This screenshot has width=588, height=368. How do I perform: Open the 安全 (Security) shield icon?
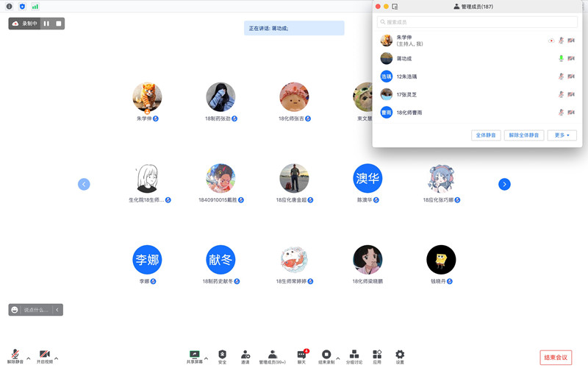222,356
